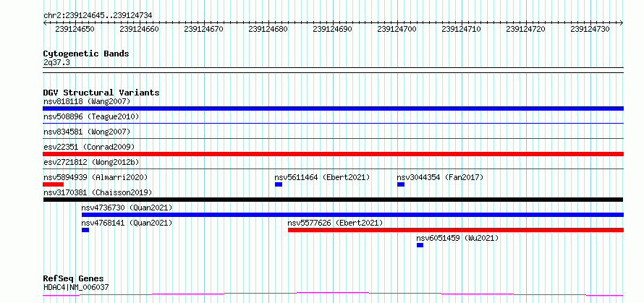Open nsv4736730 (Quan2021) variant label

(127, 208)
